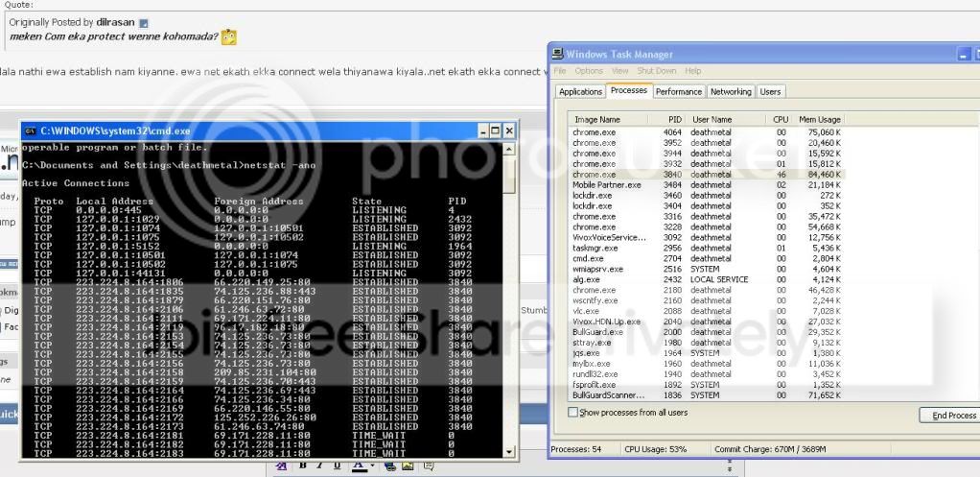Click the insert link icon in editor
The width and height of the screenshot is (980, 477).
(x=390, y=466)
